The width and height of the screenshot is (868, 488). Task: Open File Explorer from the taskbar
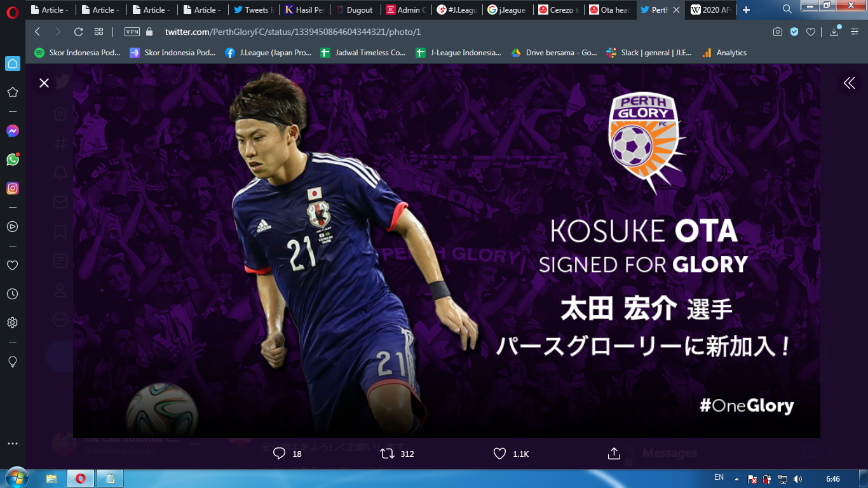pyautogui.click(x=51, y=478)
